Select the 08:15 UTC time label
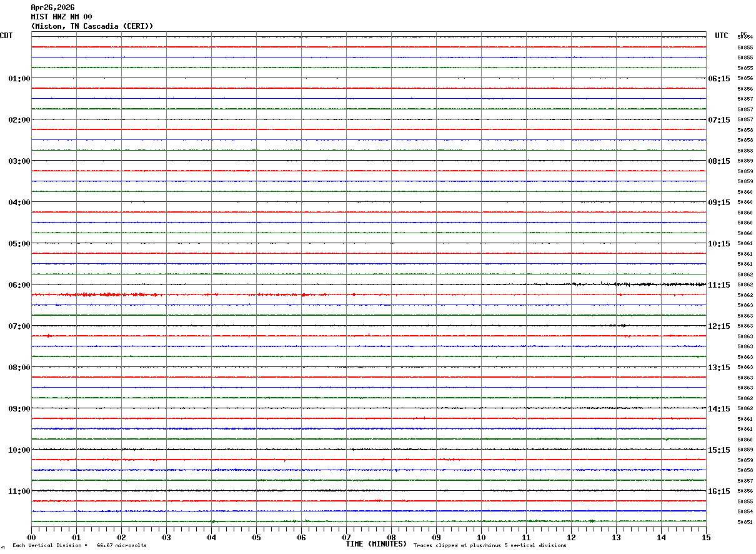Screen dimensions: 756x554 tap(719, 161)
